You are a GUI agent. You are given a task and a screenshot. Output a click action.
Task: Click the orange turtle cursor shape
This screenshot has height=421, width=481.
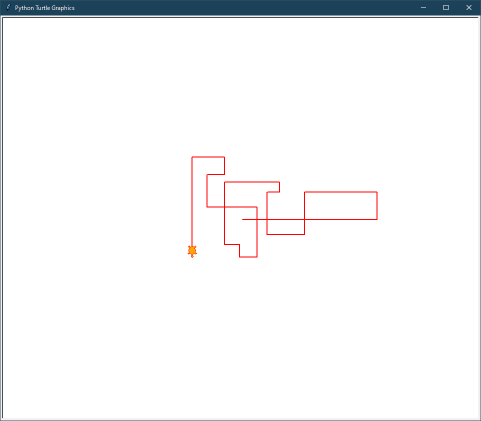(192, 251)
